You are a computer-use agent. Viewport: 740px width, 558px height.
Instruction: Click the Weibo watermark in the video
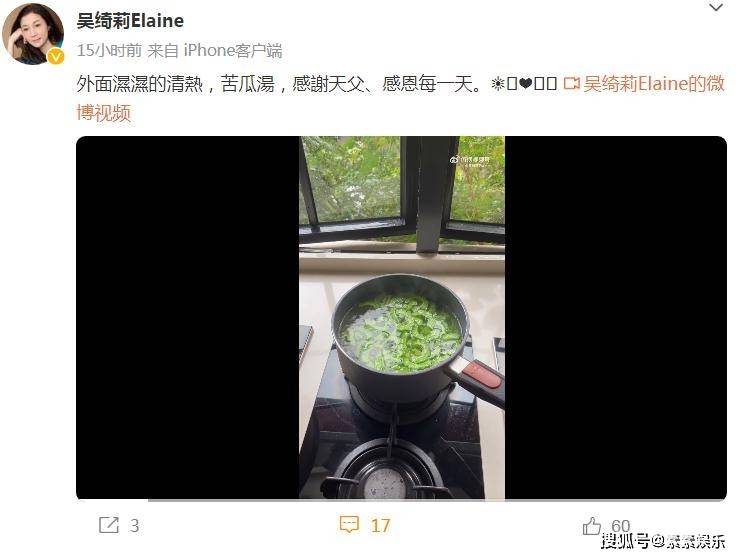pos(470,161)
